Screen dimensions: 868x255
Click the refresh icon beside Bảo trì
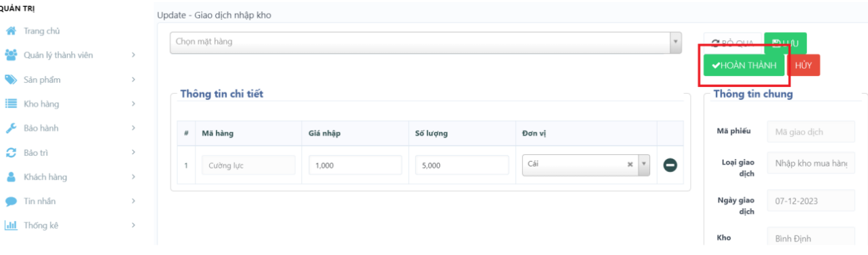click(x=11, y=152)
